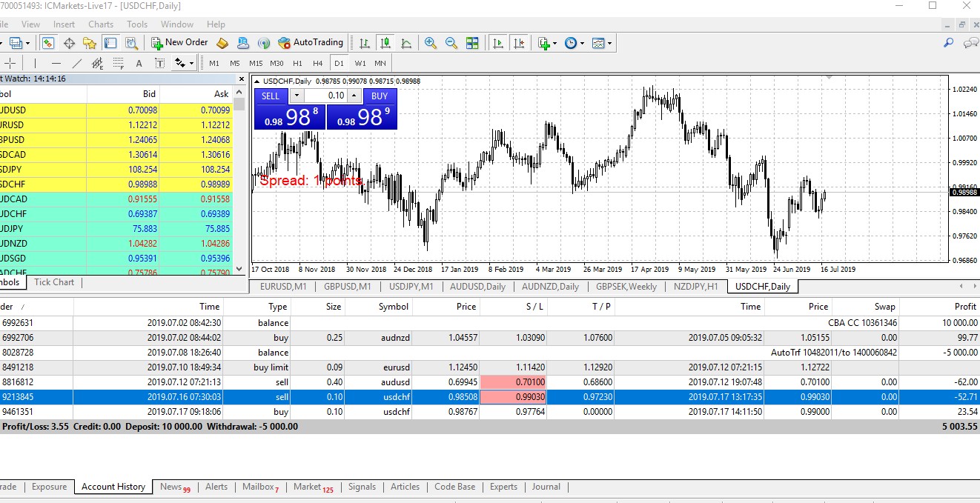Select the M15 timeframe
The image size is (980, 503).
256,63
